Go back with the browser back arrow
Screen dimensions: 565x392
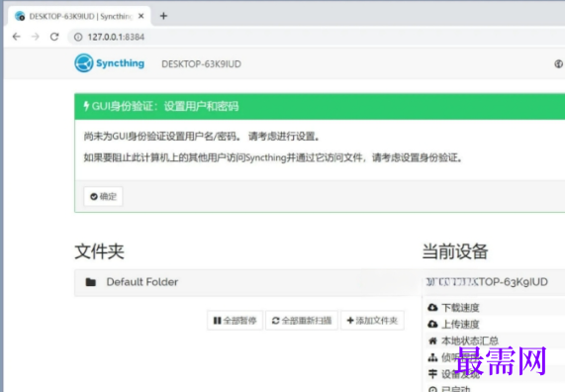pos(17,37)
